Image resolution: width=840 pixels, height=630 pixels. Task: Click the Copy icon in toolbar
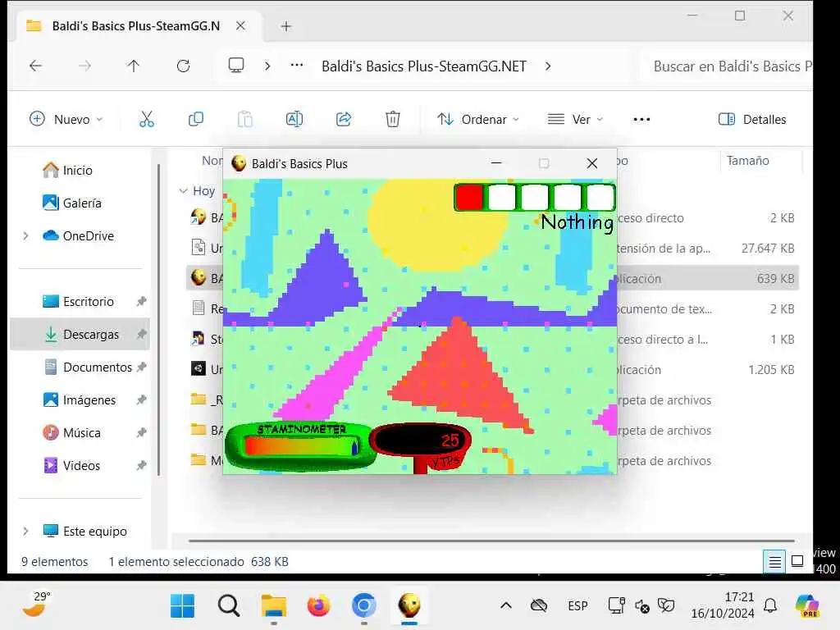195,119
